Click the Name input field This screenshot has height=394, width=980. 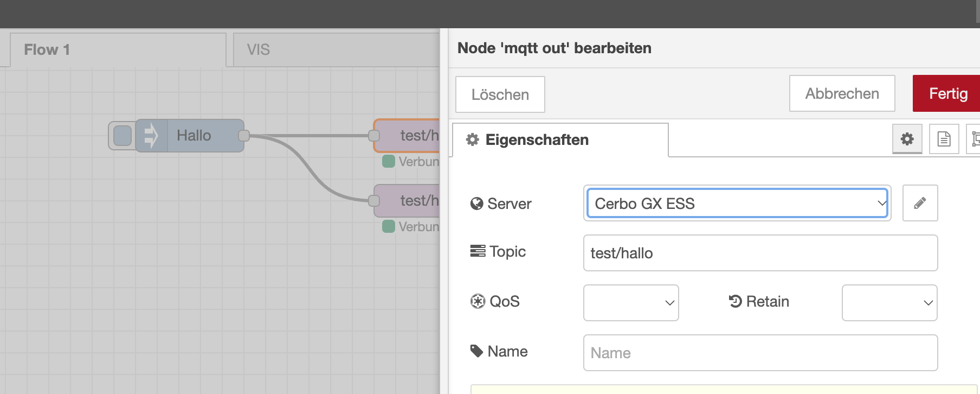coord(760,353)
